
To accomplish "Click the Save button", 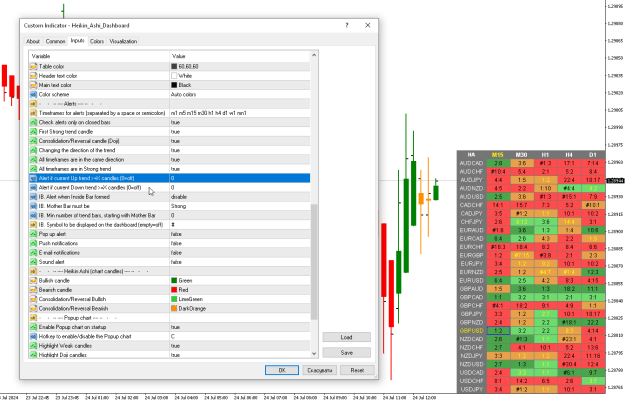I will (x=346, y=353).
